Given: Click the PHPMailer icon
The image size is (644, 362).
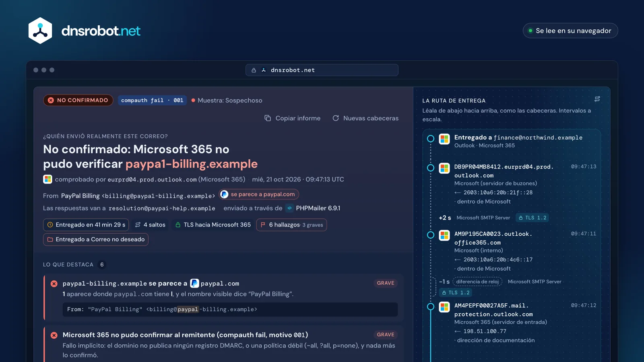Looking at the screenshot, I should tap(289, 208).
